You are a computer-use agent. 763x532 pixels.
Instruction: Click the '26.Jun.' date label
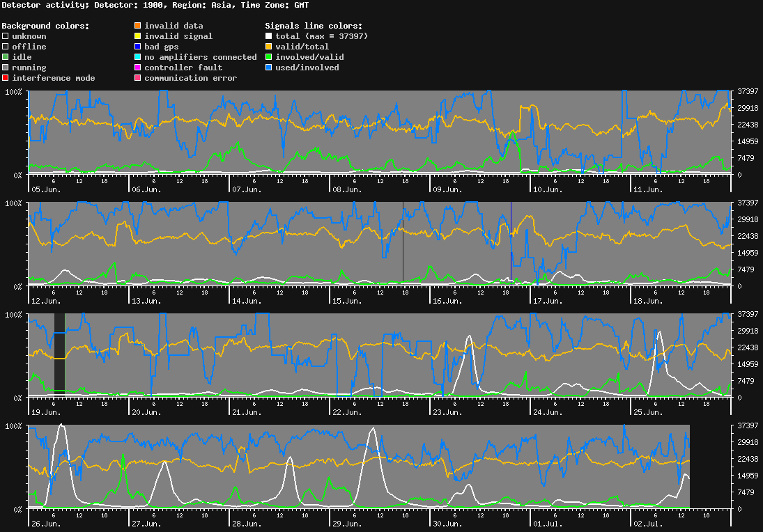[x=46, y=524]
